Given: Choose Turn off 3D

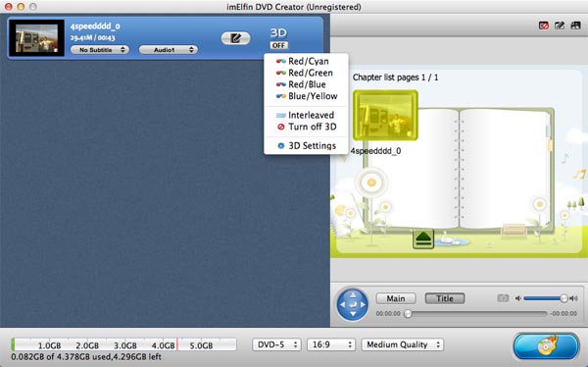Looking at the screenshot, I should click(x=306, y=127).
